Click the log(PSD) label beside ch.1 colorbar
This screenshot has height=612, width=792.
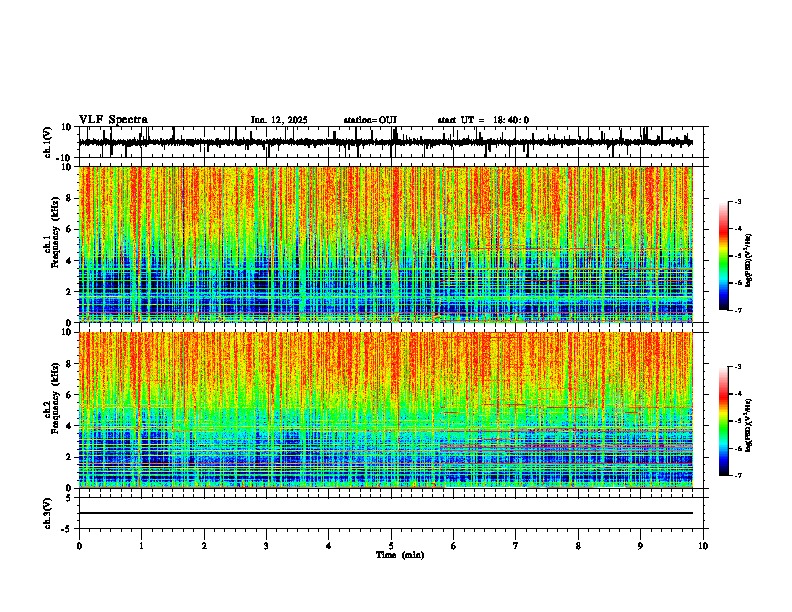click(749, 261)
